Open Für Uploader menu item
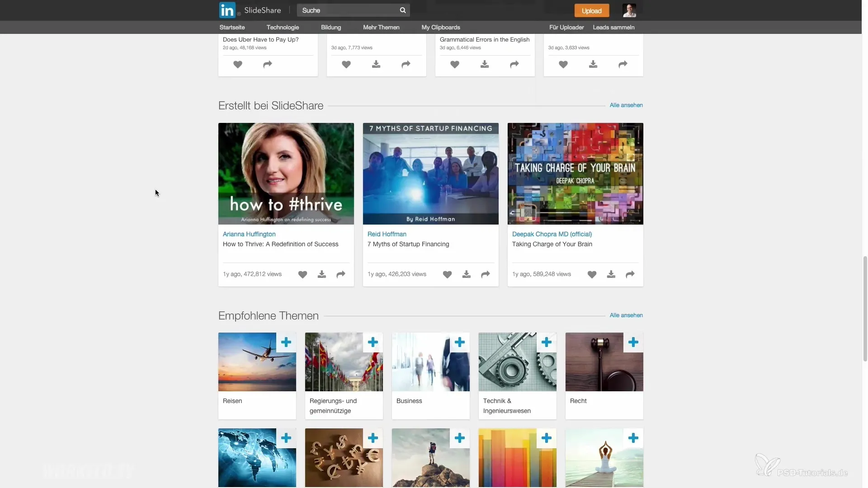The image size is (868, 488). tap(566, 27)
